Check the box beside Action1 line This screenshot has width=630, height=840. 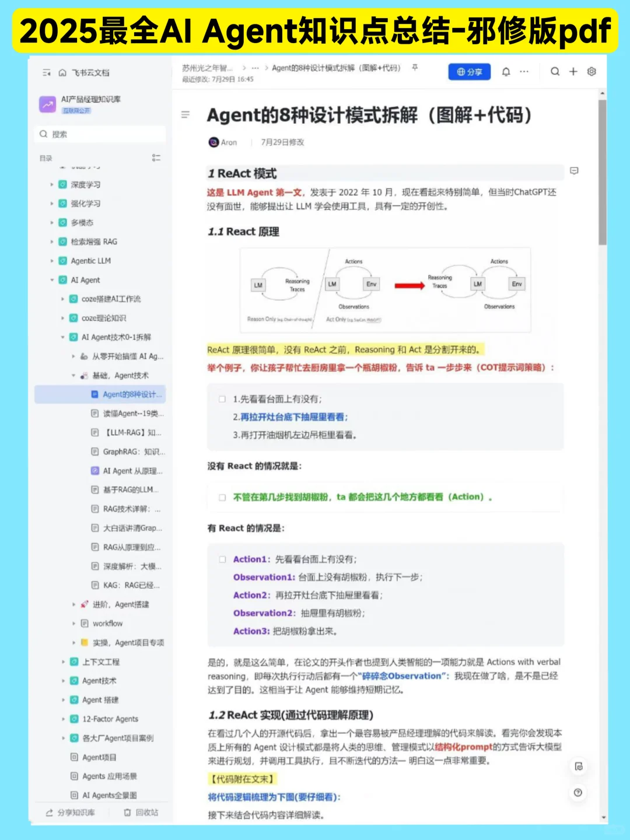pos(222,559)
